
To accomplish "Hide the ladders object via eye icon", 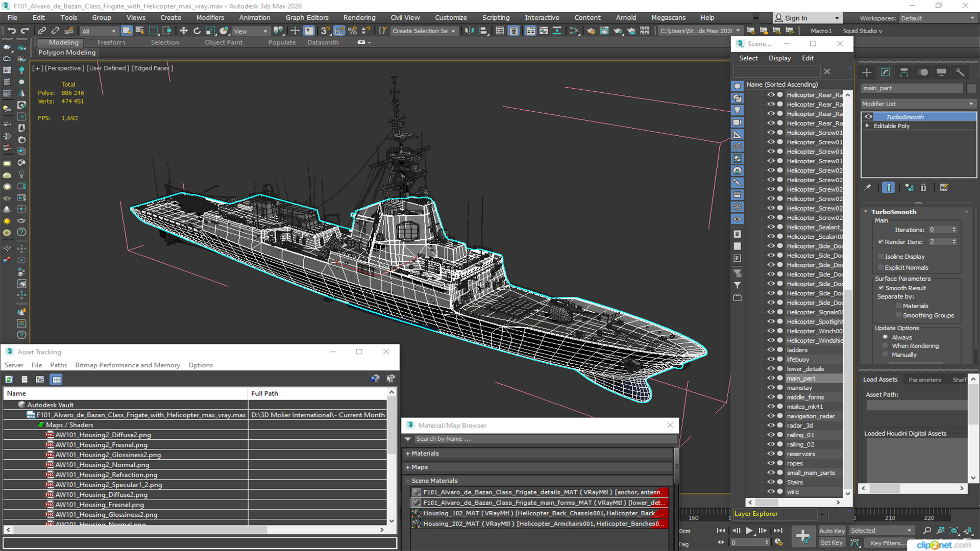I will [771, 350].
